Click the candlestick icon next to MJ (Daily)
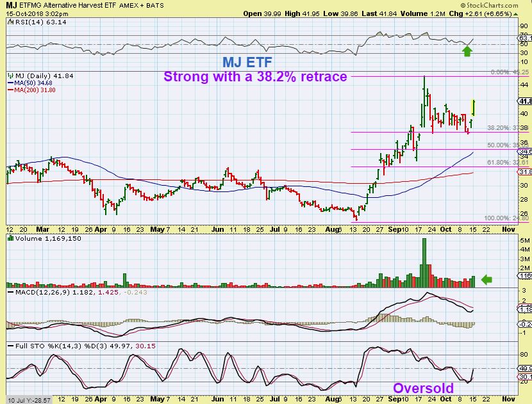532x404 pixels. click(x=11, y=76)
